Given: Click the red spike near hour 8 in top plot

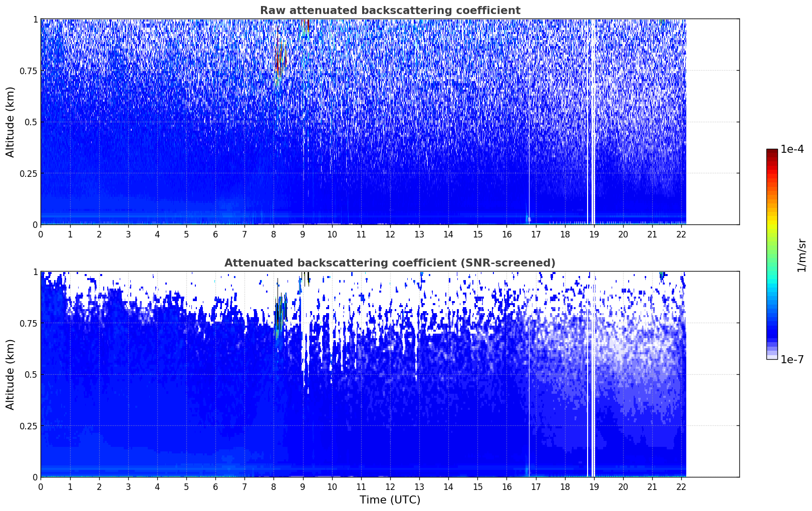Looking at the screenshot, I should 277,50.
